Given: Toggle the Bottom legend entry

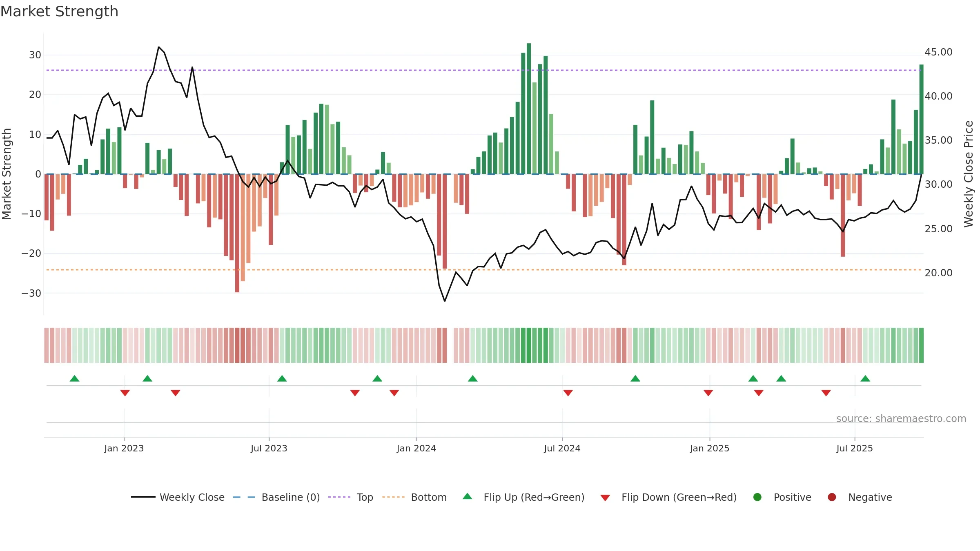Looking at the screenshot, I should pyautogui.click(x=414, y=497).
